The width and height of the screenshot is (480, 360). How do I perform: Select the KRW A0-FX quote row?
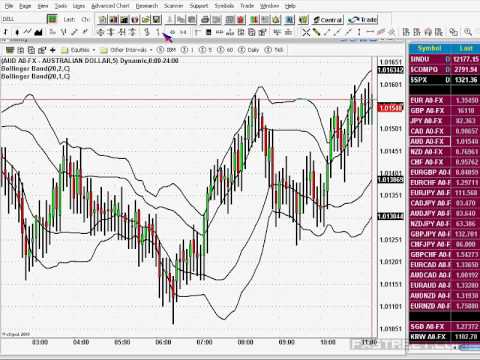point(444,336)
